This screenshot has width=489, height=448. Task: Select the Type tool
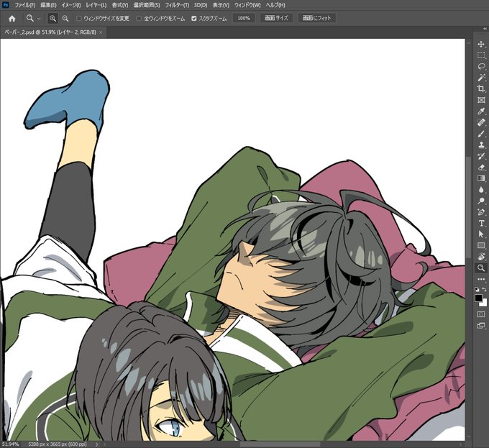[x=481, y=223]
